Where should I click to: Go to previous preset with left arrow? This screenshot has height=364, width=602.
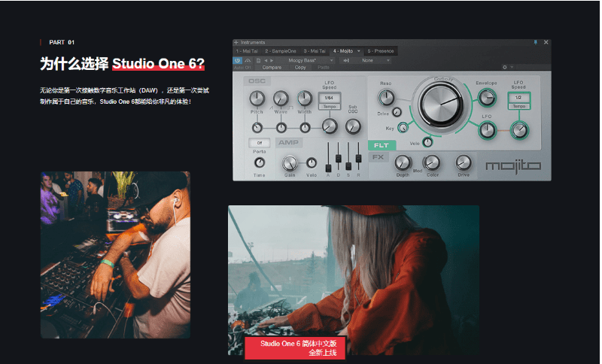click(x=266, y=60)
